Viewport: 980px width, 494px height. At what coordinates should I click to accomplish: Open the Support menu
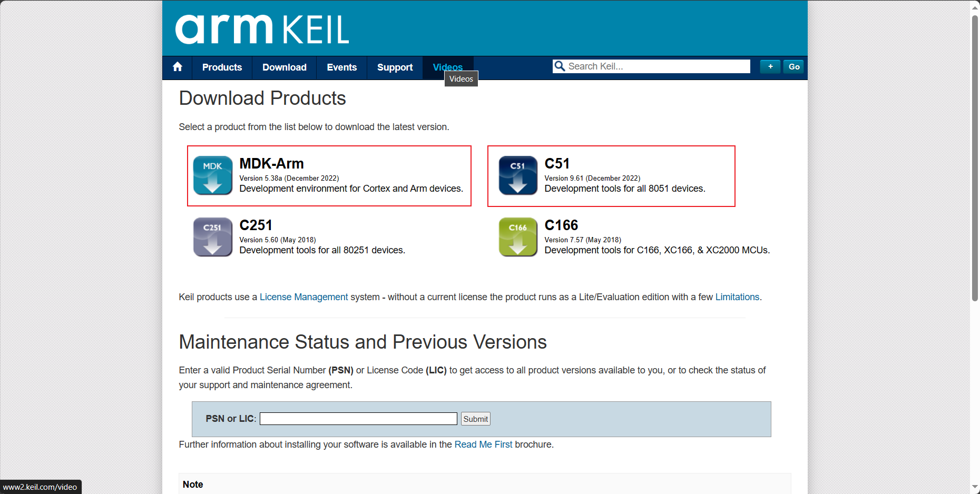tap(395, 67)
